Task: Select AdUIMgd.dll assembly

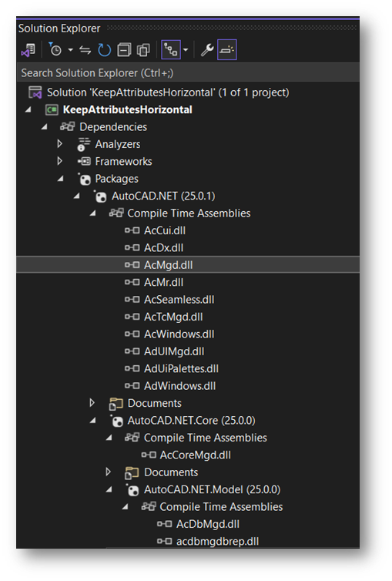Action: [174, 351]
